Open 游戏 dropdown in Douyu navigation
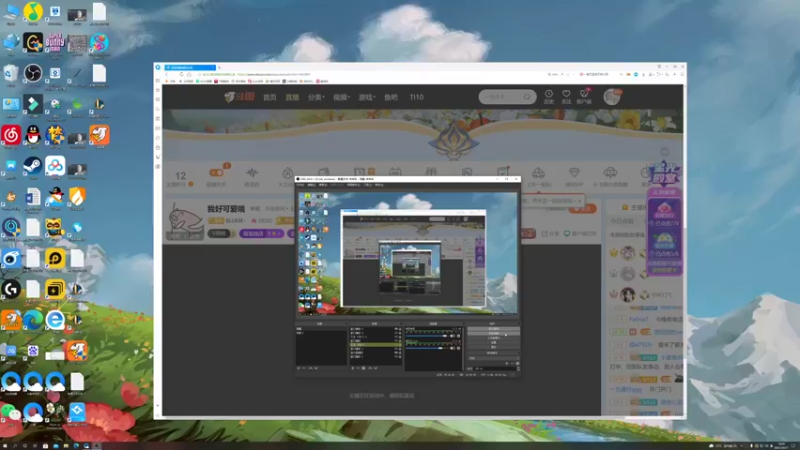Image resolution: width=800 pixels, height=450 pixels. coord(367,97)
